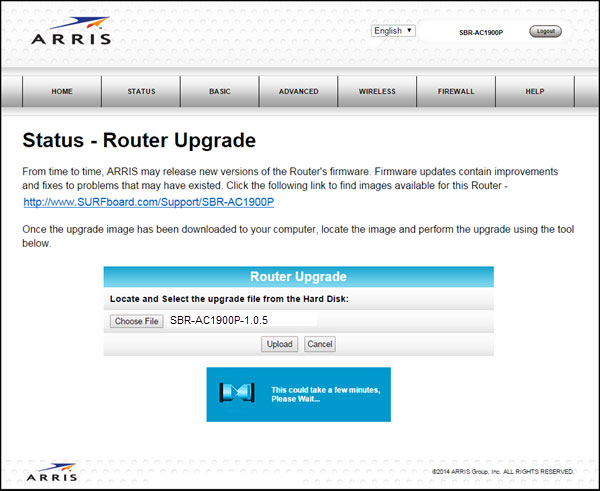Open the FIREWALL menu tab
Viewport: 600px width, 491px height.
[456, 91]
